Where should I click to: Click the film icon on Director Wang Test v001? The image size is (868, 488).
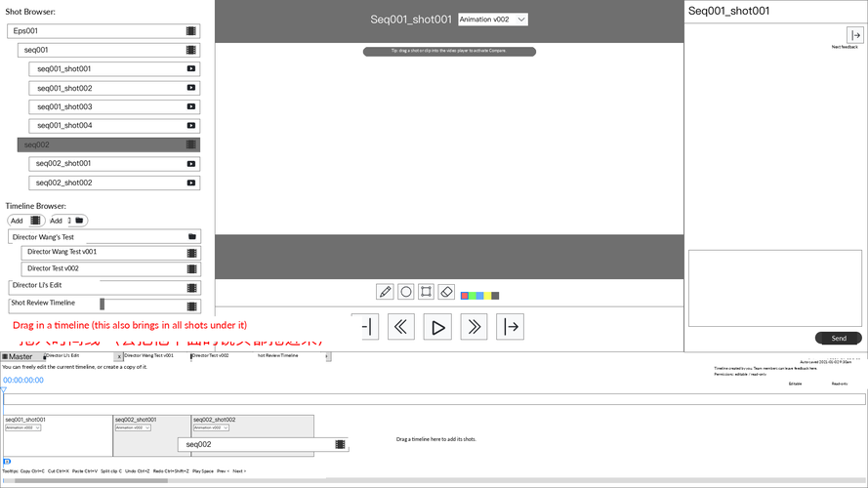point(191,253)
